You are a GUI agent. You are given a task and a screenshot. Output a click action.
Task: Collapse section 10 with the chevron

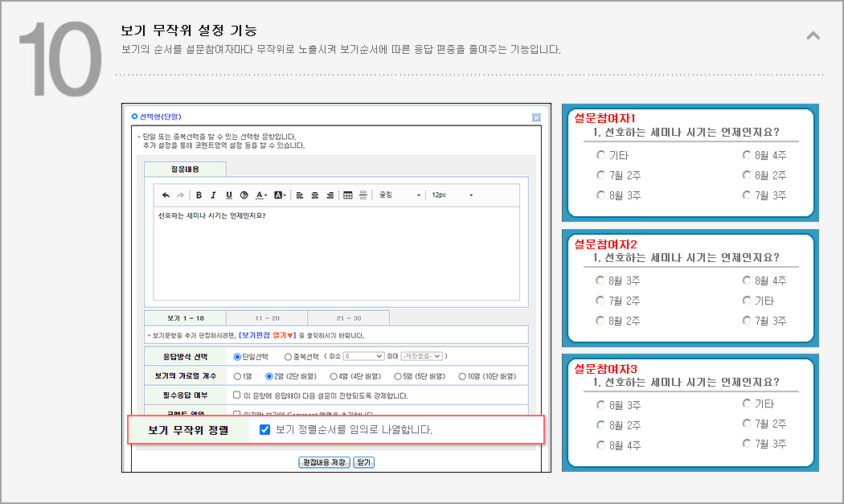(813, 35)
